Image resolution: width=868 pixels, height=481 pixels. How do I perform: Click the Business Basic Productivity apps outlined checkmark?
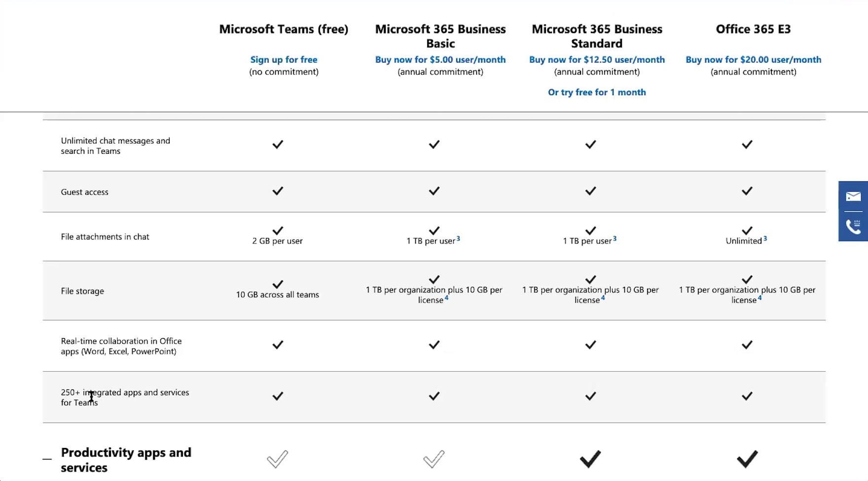pos(434,459)
